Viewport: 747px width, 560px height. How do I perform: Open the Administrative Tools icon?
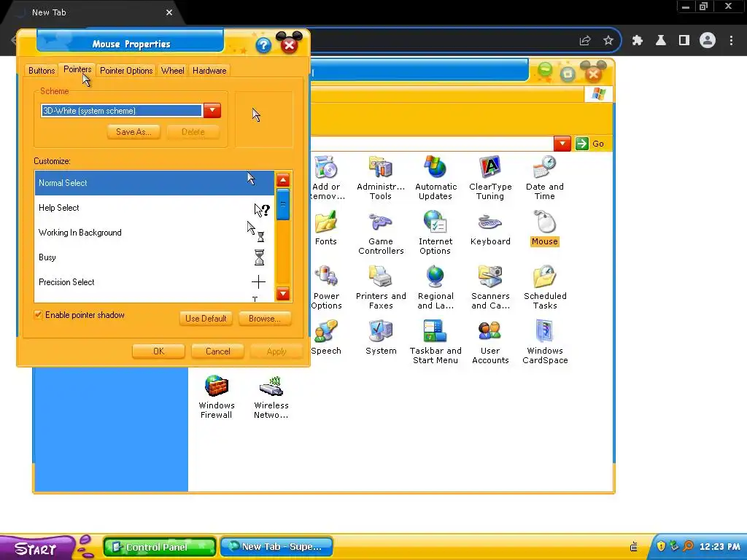[x=381, y=168]
